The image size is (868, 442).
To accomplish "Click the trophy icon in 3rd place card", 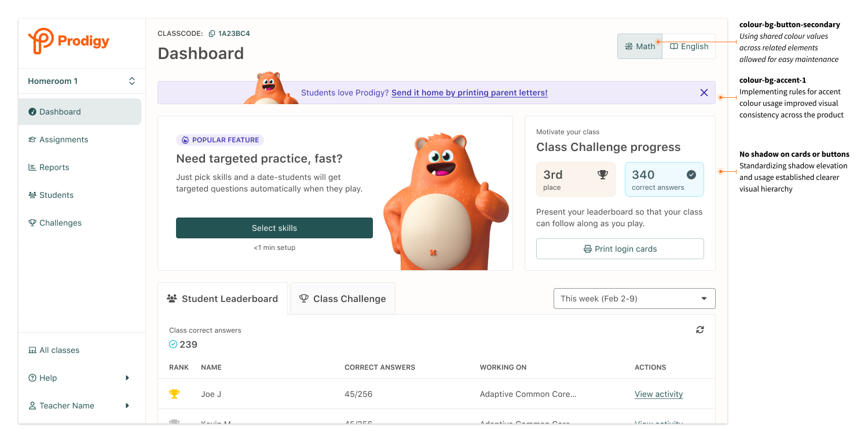I will (x=603, y=175).
